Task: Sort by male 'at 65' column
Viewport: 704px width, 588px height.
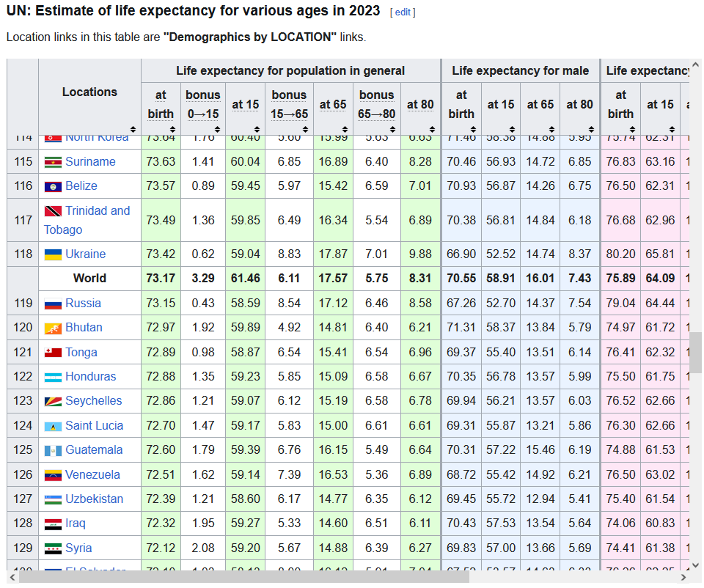Action: point(551,130)
